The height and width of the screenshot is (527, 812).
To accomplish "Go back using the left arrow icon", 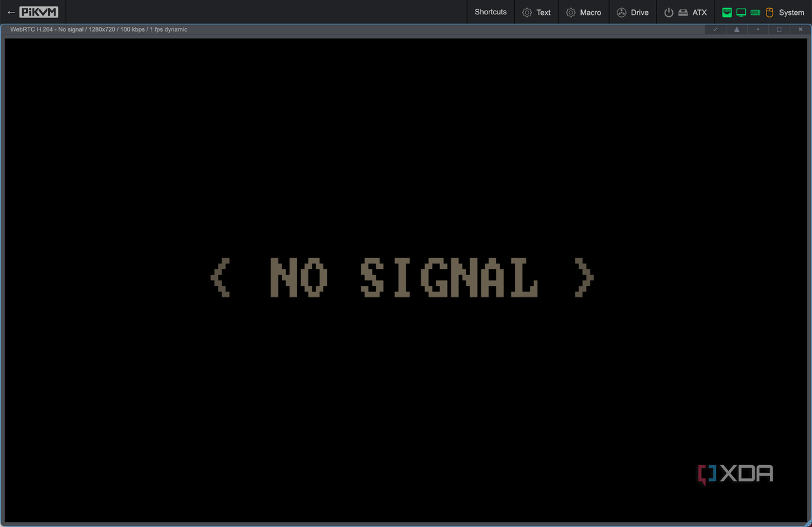I will coord(11,12).
